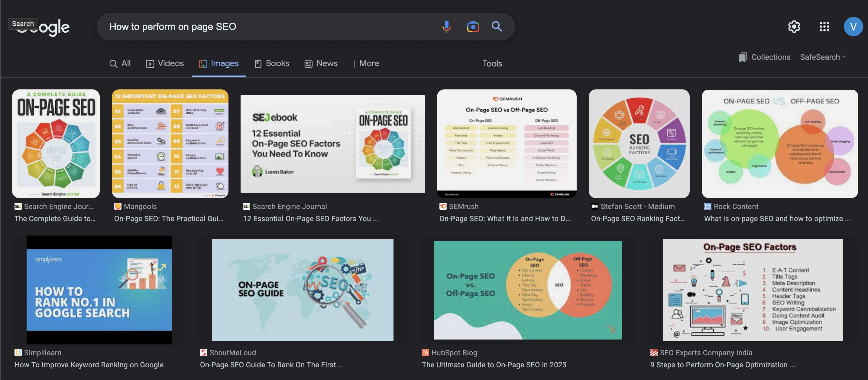Viewport: 868px width, 380px height.
Task: Open the 12 Important On-Page SEO Factors image
Action: click(x=170, y=143)
